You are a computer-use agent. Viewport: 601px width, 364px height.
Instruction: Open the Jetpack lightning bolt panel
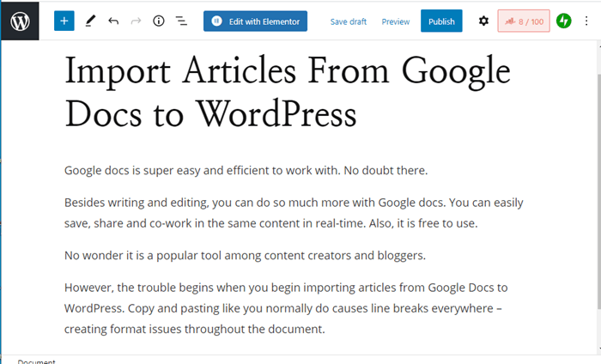tap(564, 21)
